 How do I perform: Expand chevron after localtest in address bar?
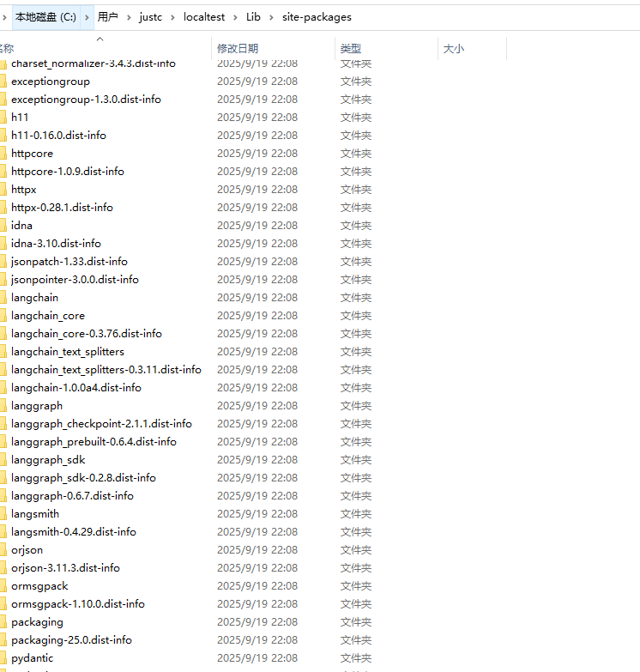pos(235,17)
